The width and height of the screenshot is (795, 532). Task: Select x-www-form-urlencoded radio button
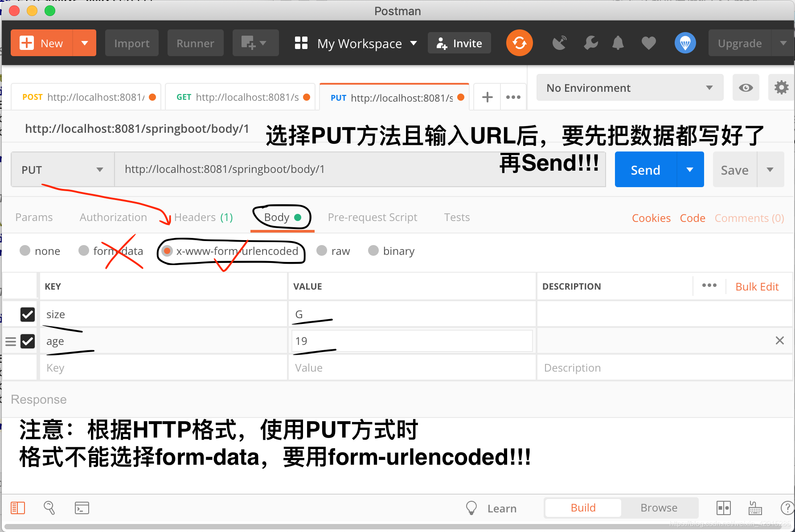[x=167, y=251]
